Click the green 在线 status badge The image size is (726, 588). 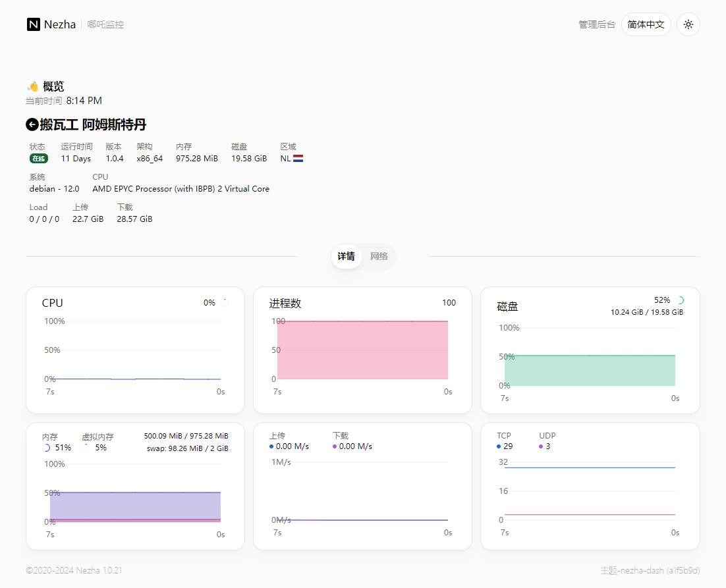pos(38,159)
